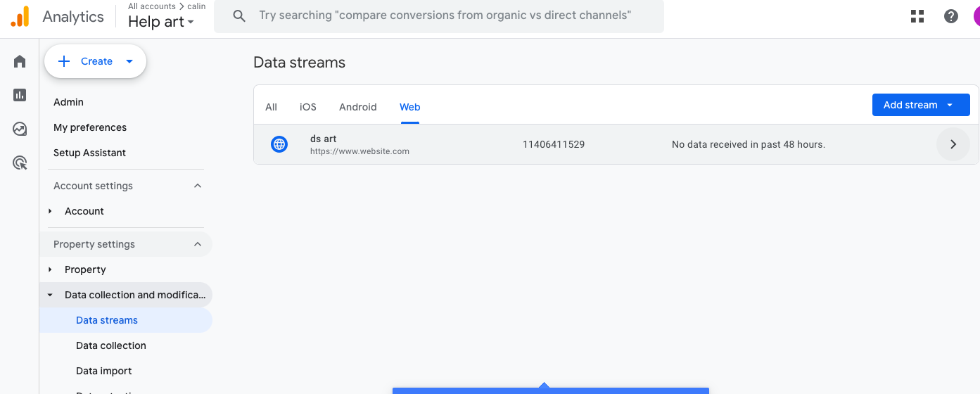Screen dimensions: 980x394
Task: Click the ds art stream name
Action: [x=324, y=139]
